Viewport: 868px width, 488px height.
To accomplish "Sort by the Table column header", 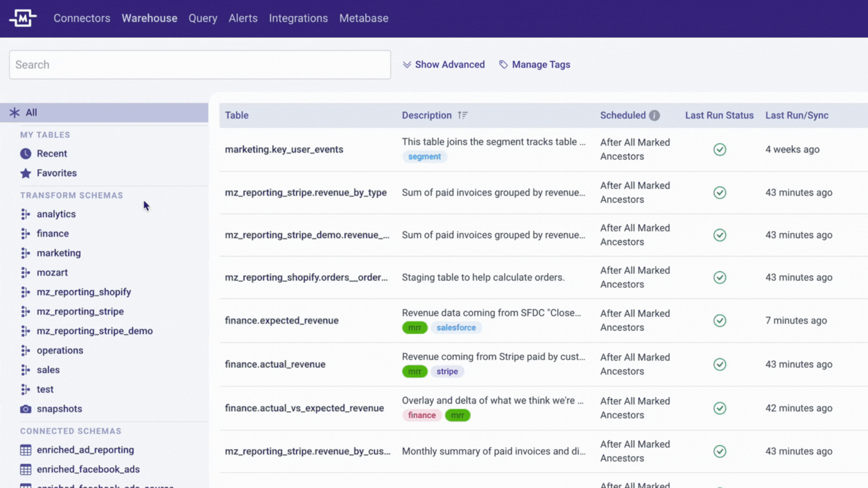I will [237, 115].
